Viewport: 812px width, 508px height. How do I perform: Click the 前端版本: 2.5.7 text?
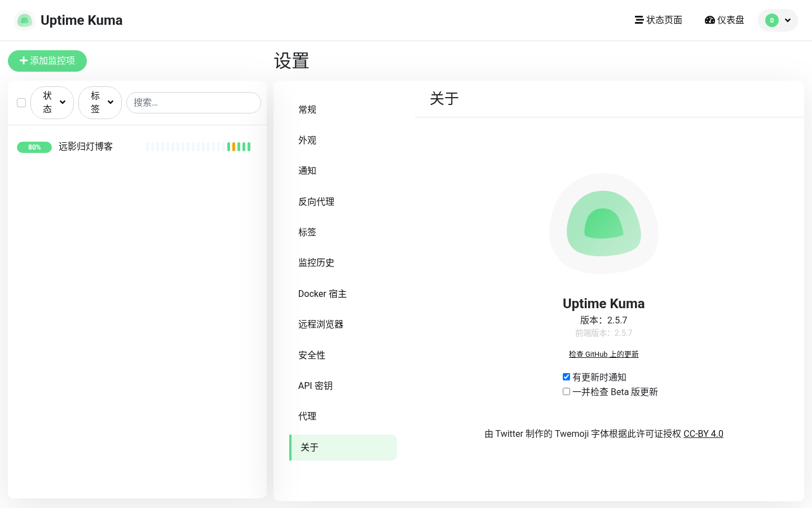(603, 333)
